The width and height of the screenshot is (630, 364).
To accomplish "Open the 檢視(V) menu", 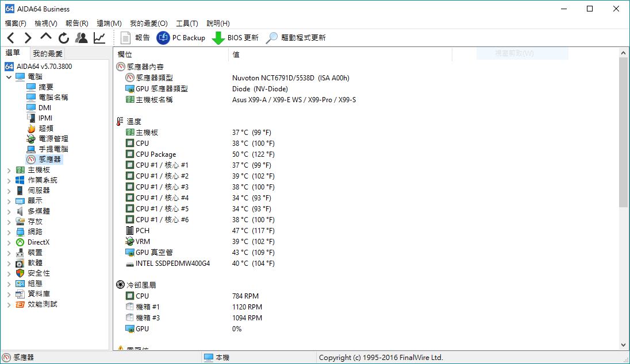I will pos(46,24).
